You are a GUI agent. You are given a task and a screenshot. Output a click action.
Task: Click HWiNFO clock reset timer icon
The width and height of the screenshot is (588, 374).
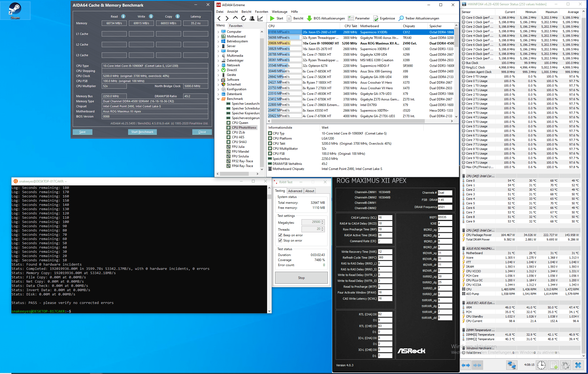point(541,365)
